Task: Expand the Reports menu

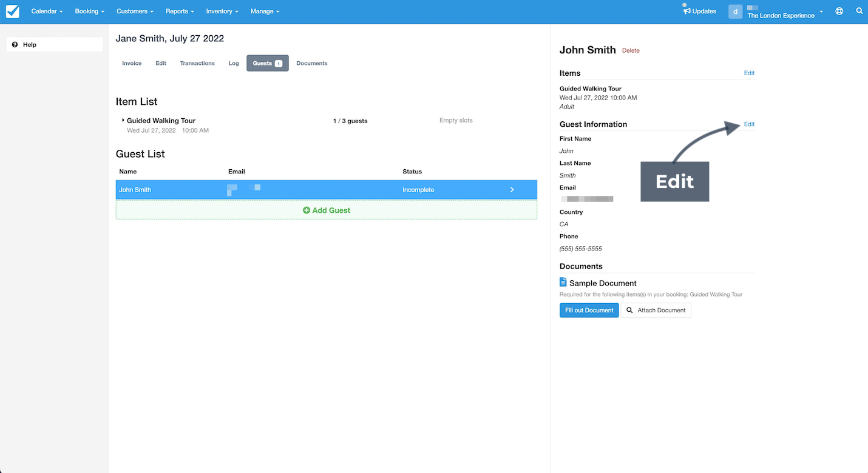Action: (180, 12)
